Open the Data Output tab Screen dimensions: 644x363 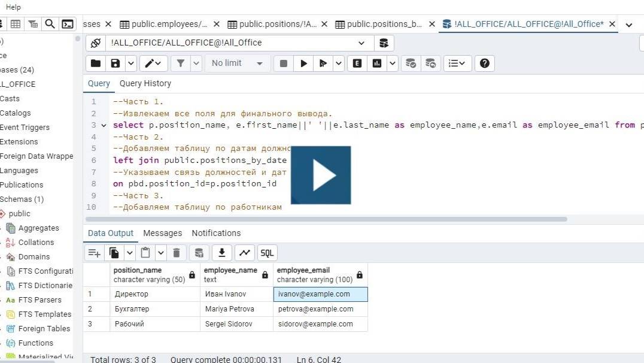(111, 233)
